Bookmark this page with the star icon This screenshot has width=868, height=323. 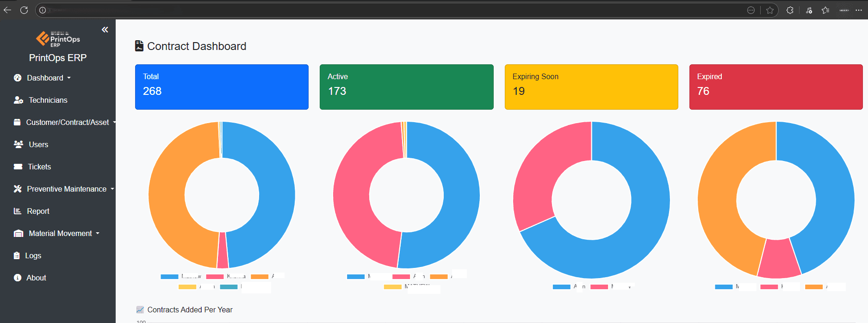coord(770,10)
